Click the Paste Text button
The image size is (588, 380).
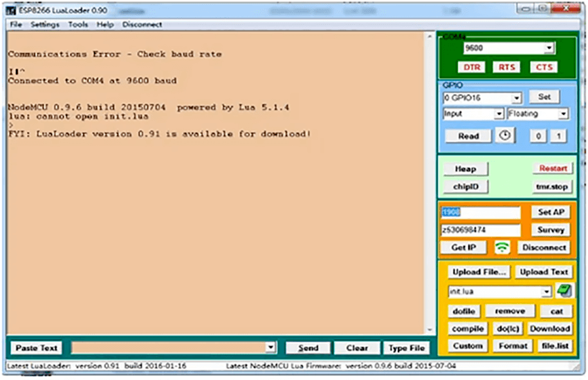(37, 348)
